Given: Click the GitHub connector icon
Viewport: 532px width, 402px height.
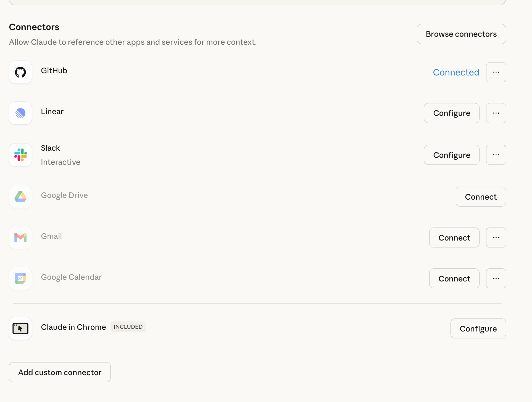Looking at the screenshot, I should click(x=20, y=72).
